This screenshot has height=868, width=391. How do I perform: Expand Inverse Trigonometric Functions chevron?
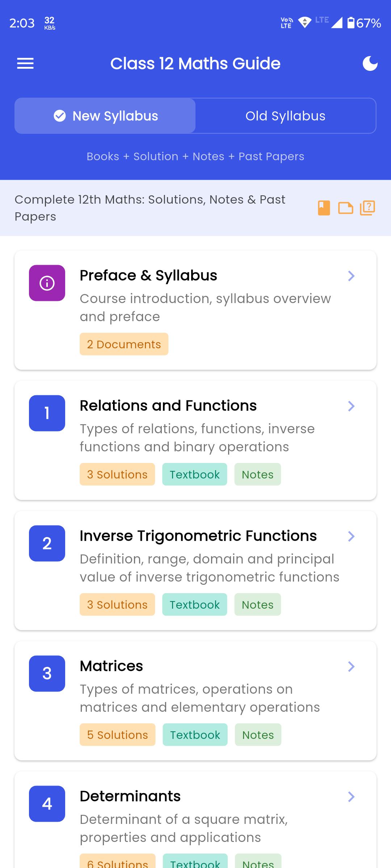pyautogui.click(x=351, y=536)
